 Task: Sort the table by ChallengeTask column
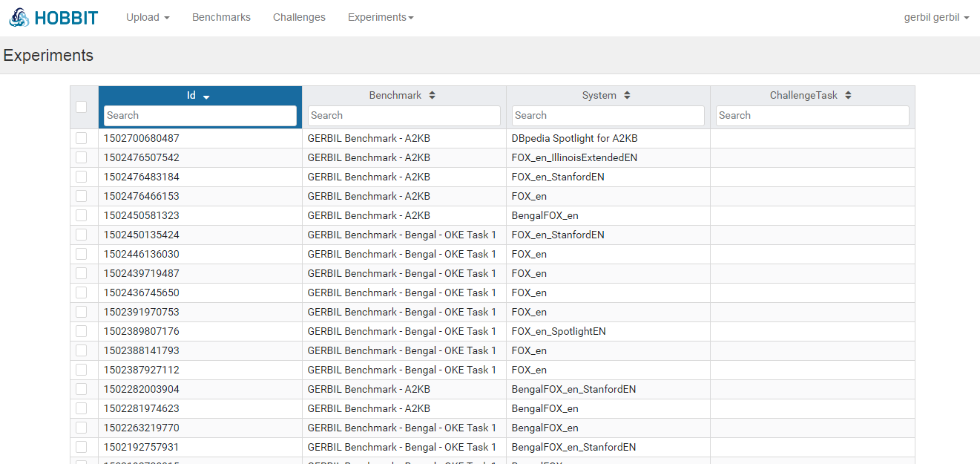(x=812, y=96)
